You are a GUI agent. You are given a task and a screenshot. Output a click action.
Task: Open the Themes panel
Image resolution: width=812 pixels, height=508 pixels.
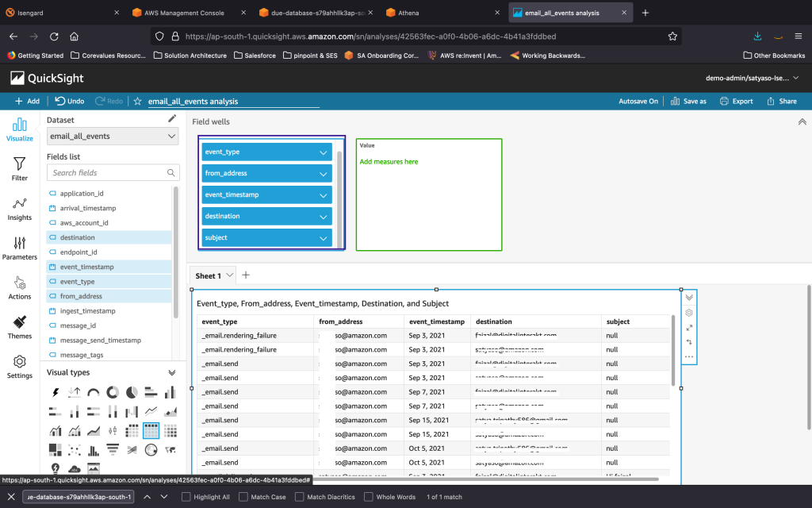(20, 326)
